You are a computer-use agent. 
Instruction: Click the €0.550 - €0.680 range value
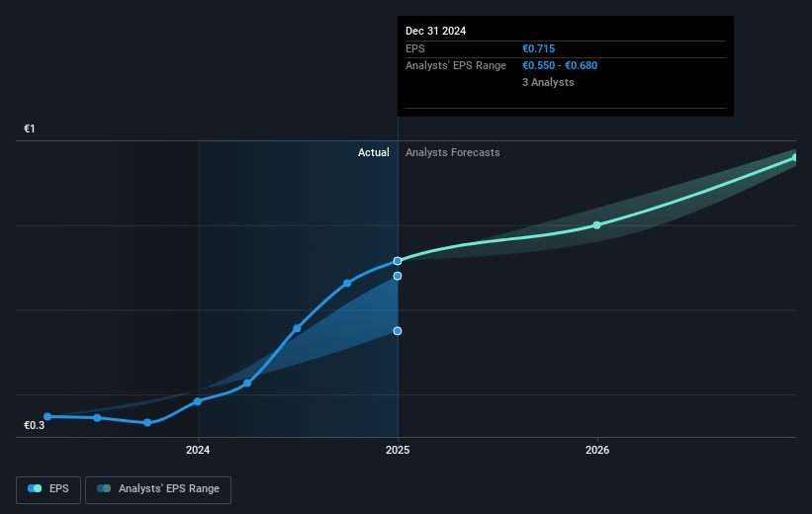pos(560,66)
